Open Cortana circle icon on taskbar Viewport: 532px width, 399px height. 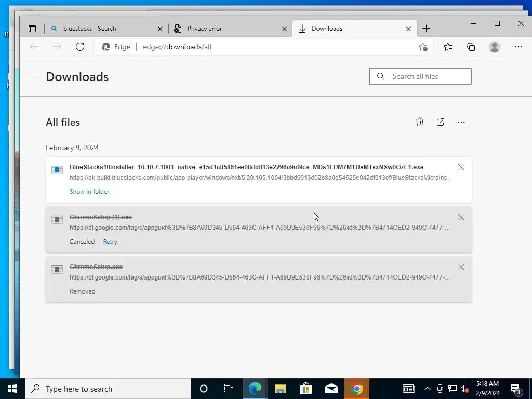click(204, 389)
